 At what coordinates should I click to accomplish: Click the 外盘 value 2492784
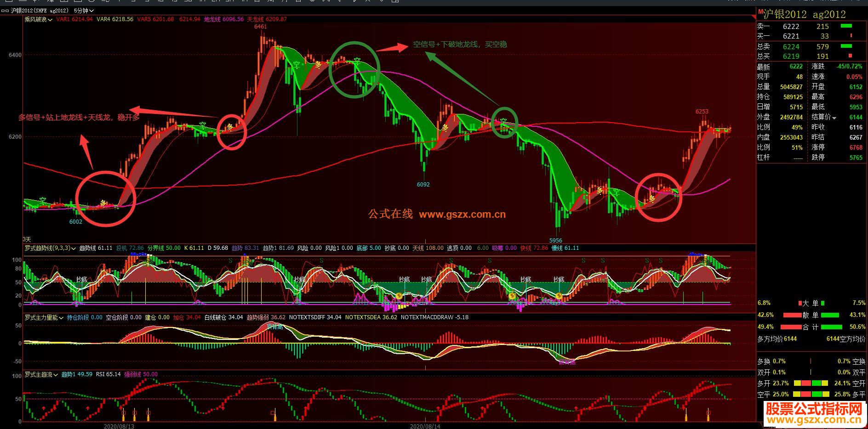792,117
